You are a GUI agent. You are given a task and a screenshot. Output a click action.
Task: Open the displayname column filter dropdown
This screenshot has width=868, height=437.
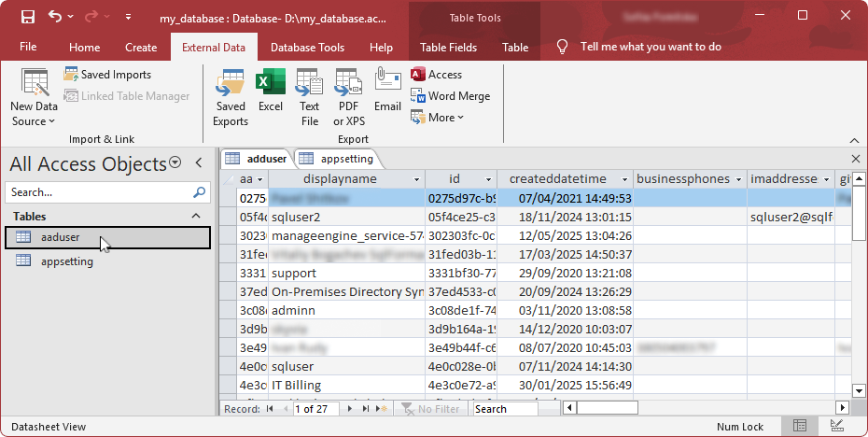[417, 179]
